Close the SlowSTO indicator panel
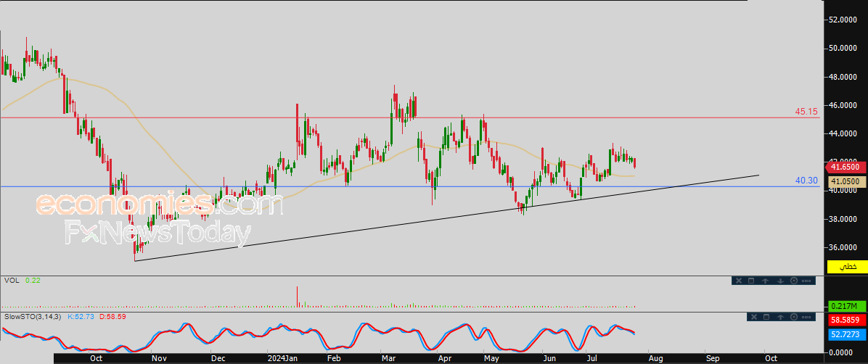The image size is (868, 364). click(754, 317)
